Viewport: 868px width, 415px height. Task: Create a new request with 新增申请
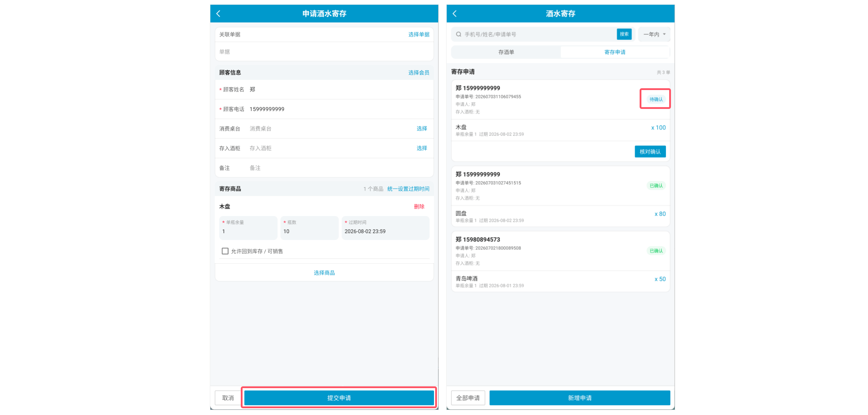(580, 398)
